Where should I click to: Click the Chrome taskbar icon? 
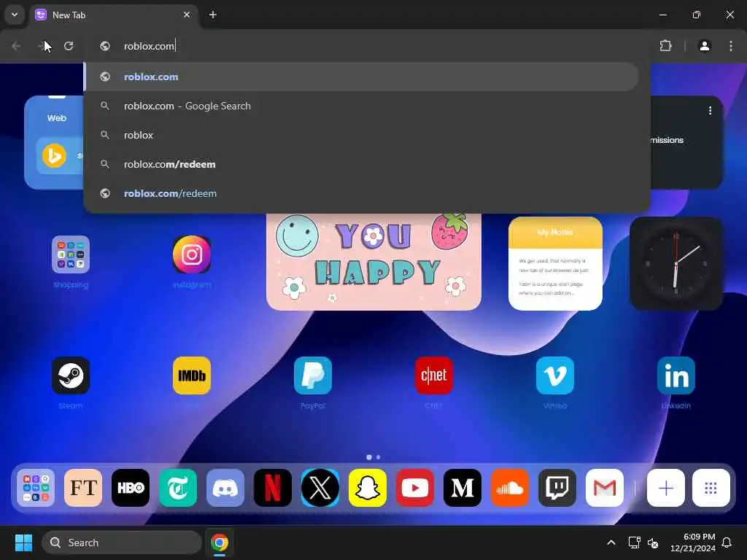click(219, 542)
